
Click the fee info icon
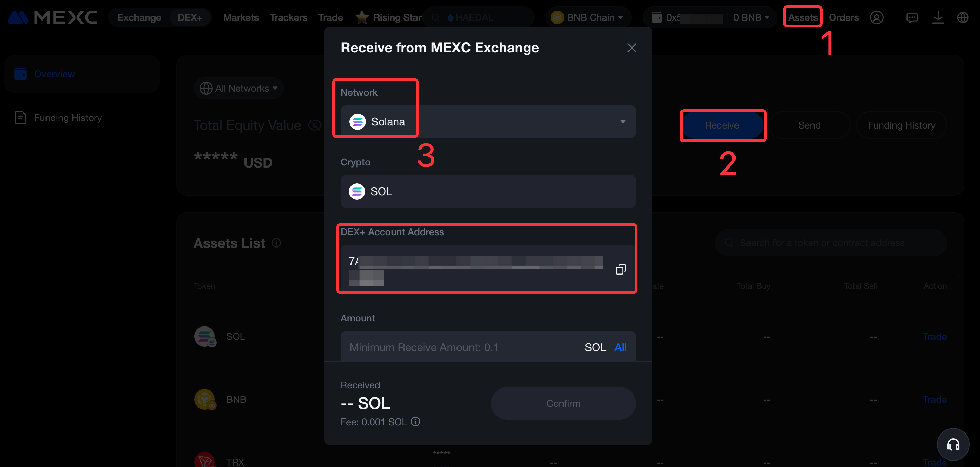coord(415,422)
